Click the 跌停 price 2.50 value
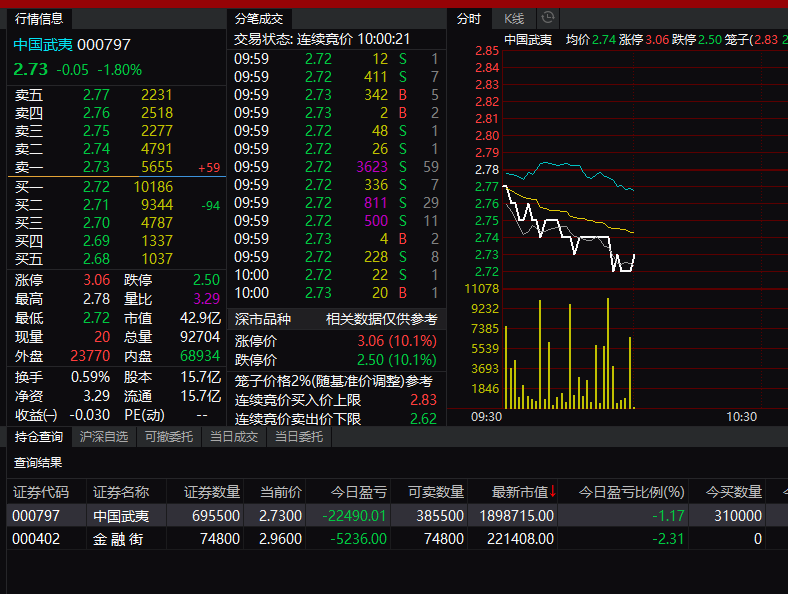788x594 pixels. coord(207,280)
